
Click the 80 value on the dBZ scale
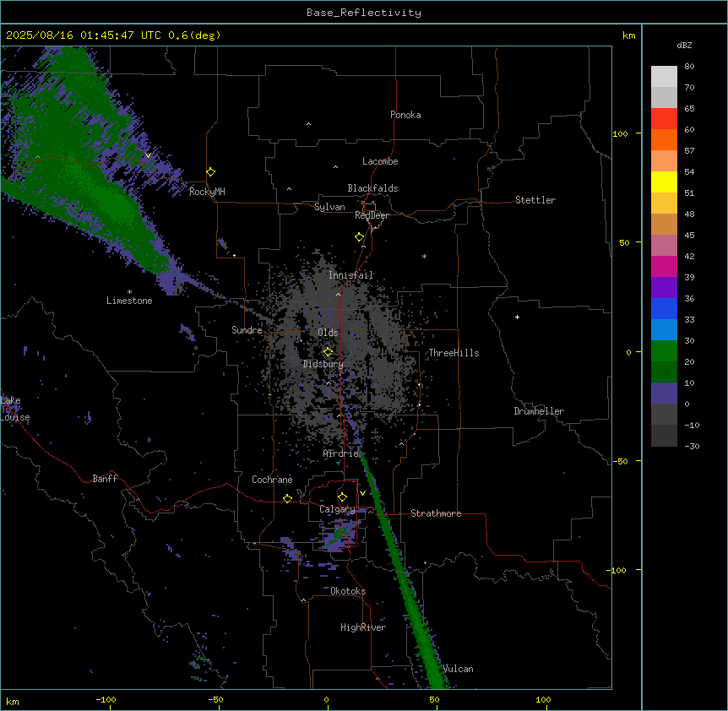point(689,67)
